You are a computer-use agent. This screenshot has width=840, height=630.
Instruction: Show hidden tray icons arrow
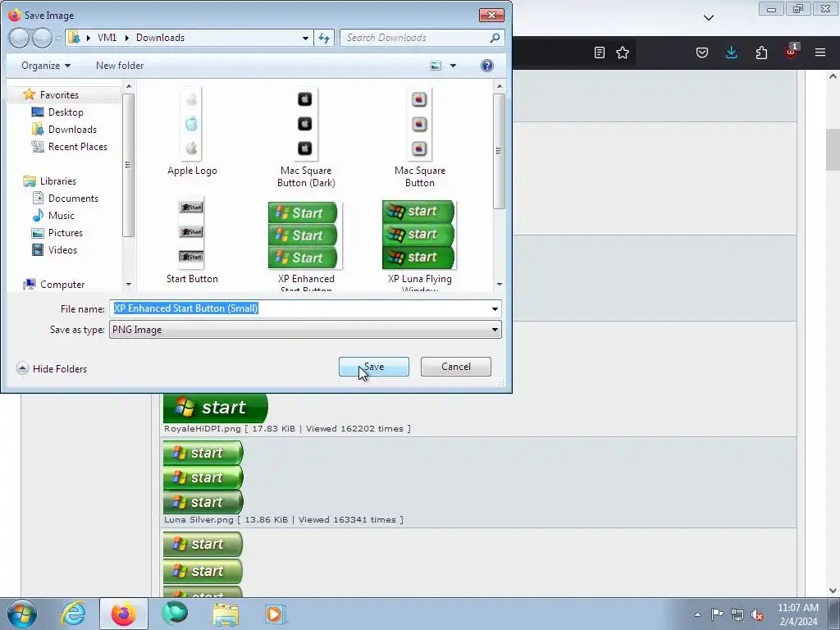(697, 614)
